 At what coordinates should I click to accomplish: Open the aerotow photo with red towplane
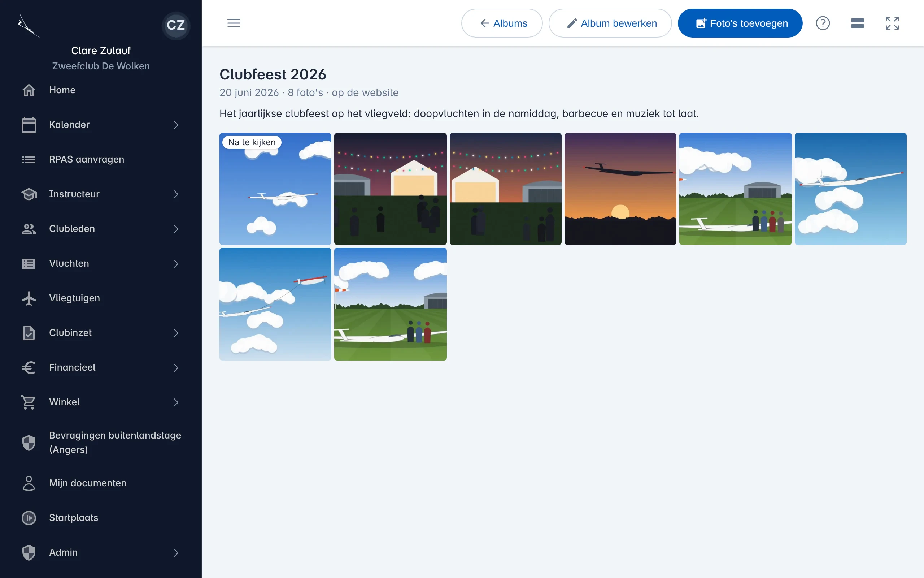[275, 304]
